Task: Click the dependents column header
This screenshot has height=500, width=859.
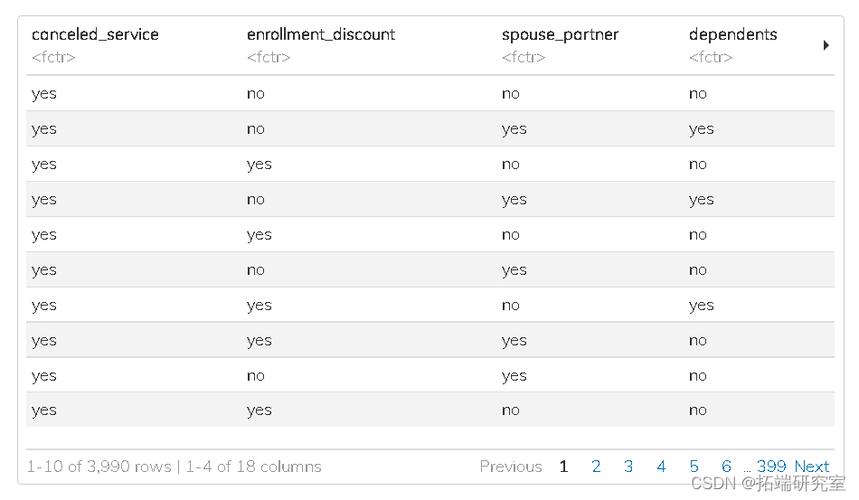Action: (x=733, y=35)
